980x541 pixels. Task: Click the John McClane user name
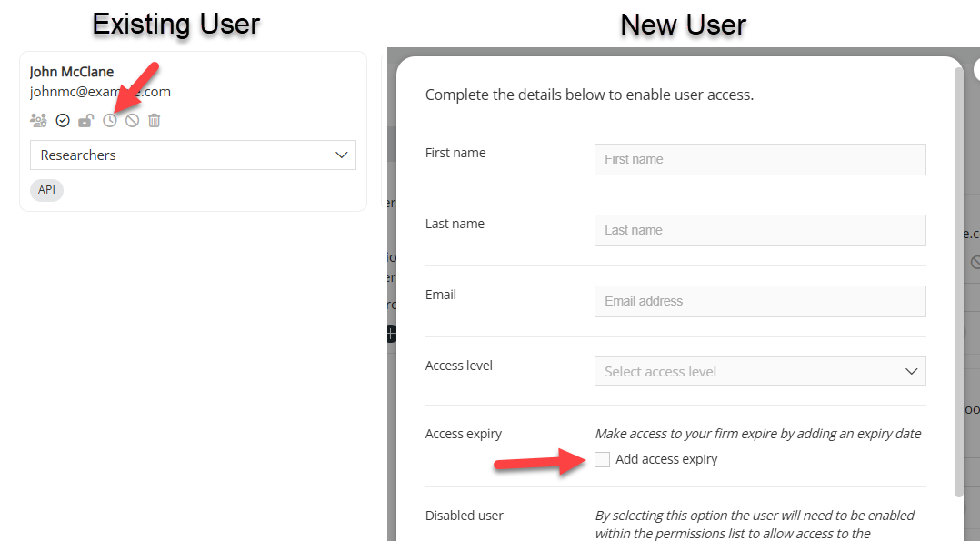(72, 72)
